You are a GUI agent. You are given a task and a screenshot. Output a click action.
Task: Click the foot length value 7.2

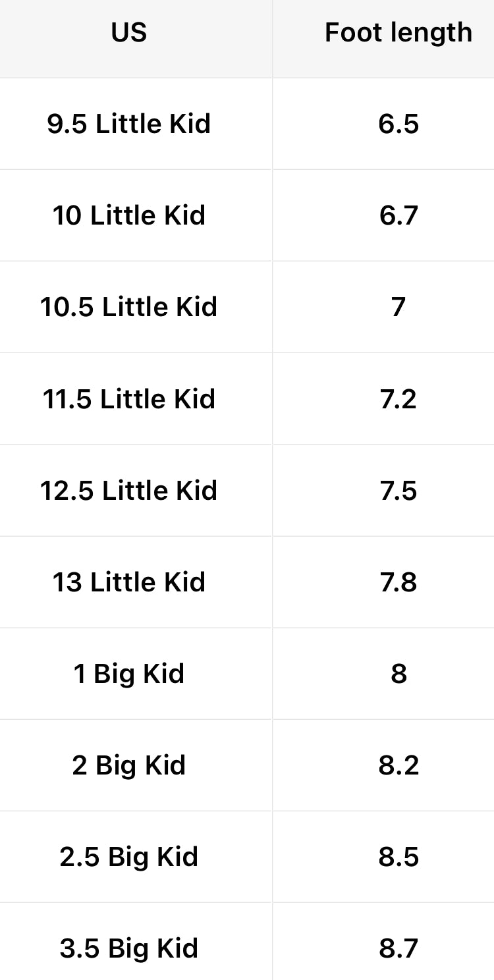point(398,398)
